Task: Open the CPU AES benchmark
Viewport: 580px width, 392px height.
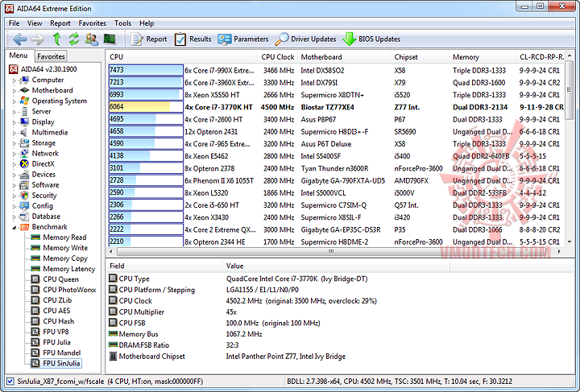Action: click(56, 311)
